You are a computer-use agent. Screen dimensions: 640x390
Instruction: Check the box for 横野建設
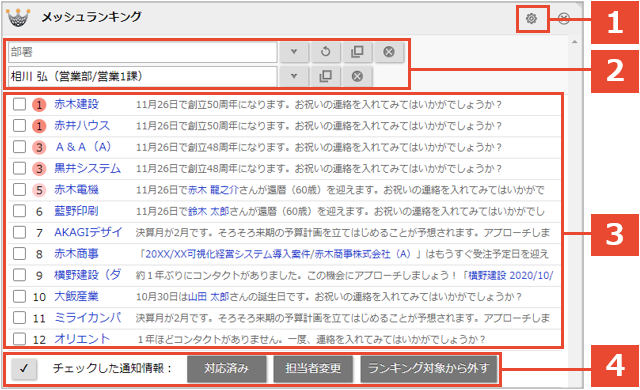point(19,275)
